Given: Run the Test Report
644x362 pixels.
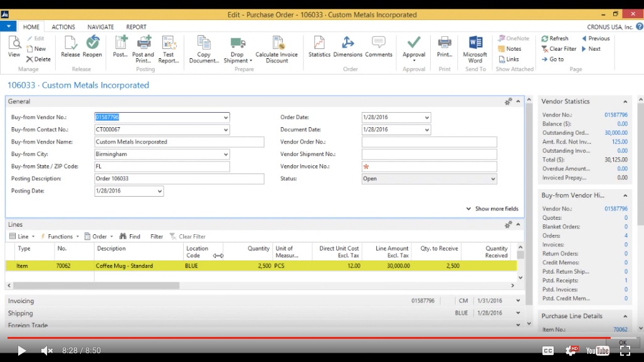Looking at the screenshot, I should 169,49.
